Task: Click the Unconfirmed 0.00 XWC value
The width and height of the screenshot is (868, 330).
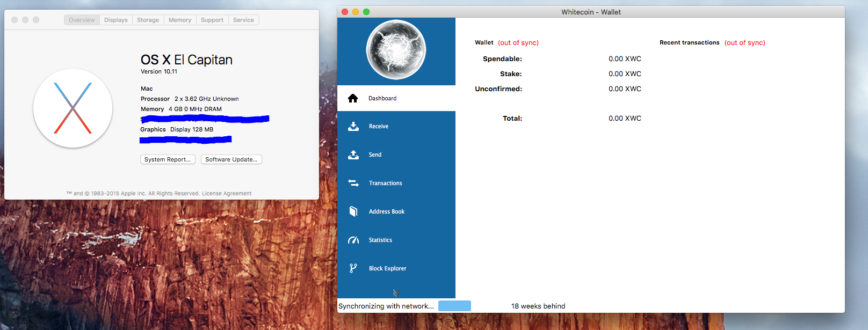Action: coord(625,89)
